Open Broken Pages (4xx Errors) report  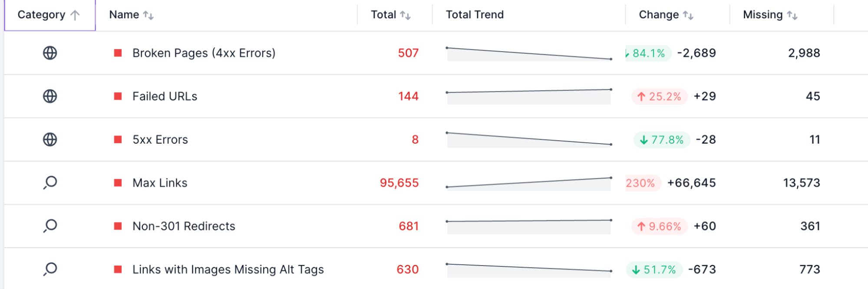click(x=204, y=53)
